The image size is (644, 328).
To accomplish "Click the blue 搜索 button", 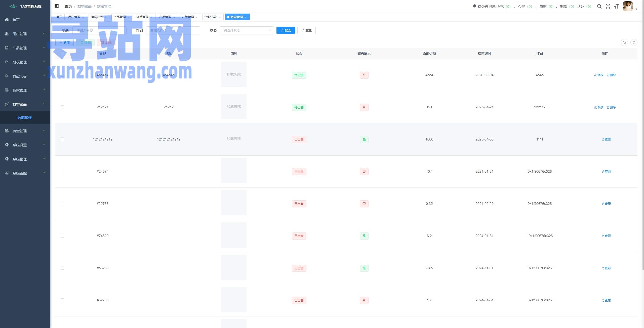I will pos(286,30).
